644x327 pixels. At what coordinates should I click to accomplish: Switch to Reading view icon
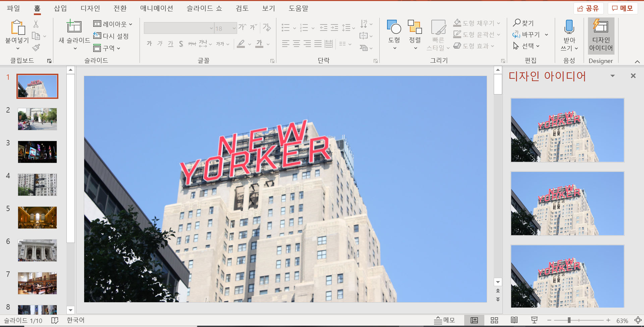tap(514, 320)
